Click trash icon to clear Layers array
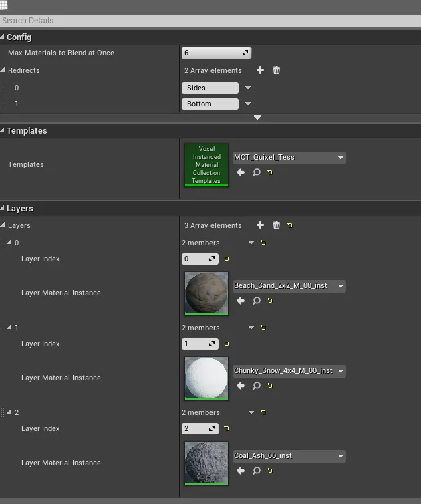The image size is (421, 504). point(277,225)
